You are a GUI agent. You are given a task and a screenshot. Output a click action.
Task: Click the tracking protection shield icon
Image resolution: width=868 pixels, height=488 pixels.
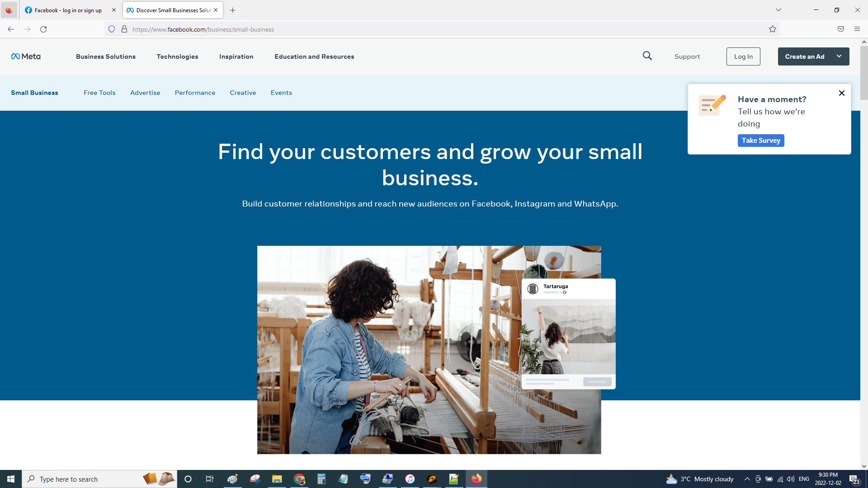tap(112, 29)
